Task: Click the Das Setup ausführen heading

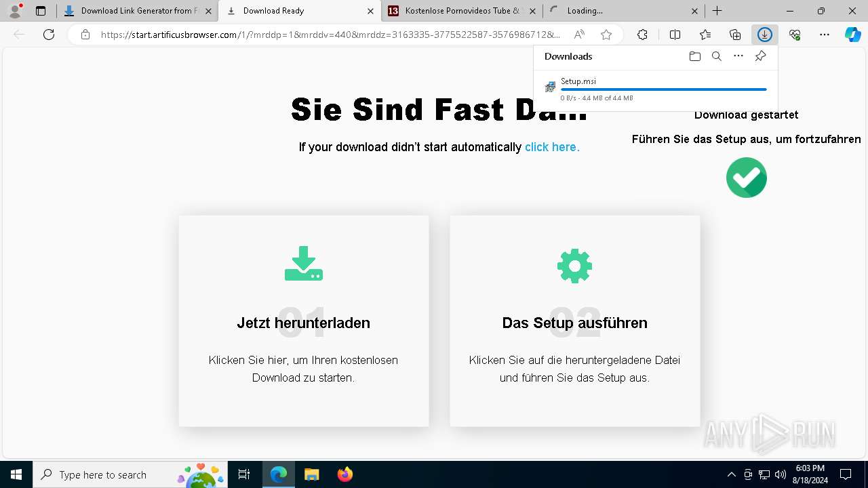Action: click(574, 323)
